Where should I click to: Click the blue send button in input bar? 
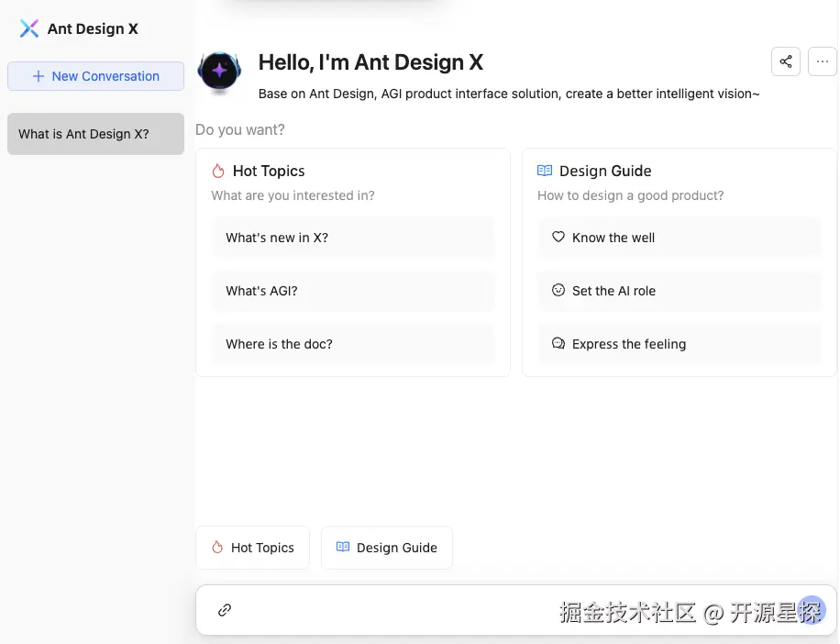point(811,609)
